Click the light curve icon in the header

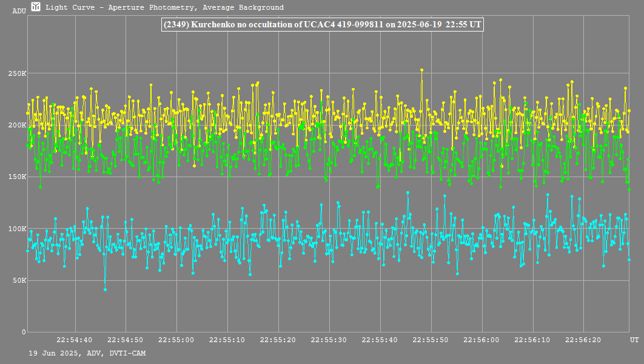click(36, 7)
